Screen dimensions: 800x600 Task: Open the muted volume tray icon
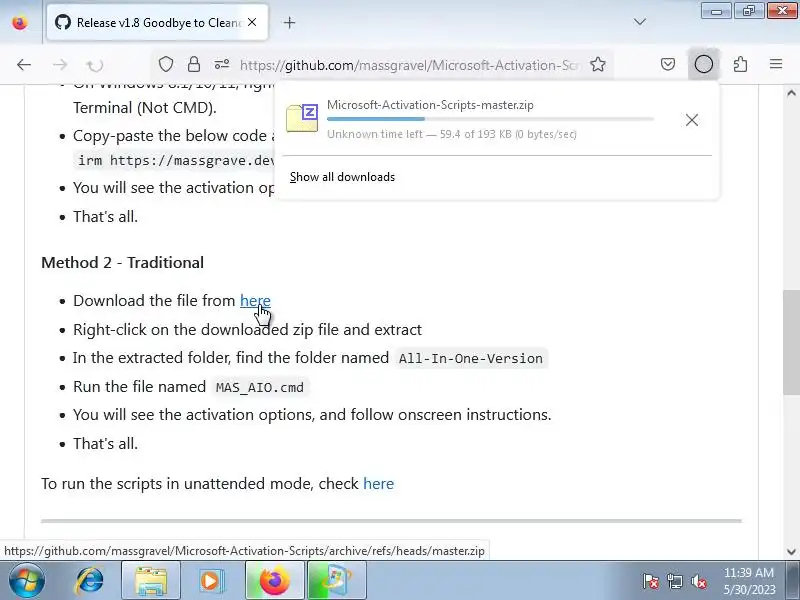point(698,581)
